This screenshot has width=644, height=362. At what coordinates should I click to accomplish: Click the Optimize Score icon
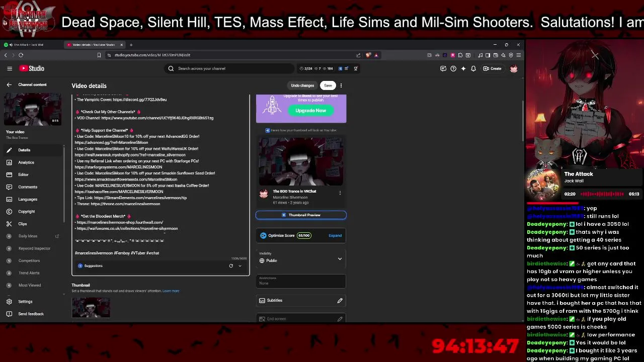pyautogui.click(x=263, y=235)
